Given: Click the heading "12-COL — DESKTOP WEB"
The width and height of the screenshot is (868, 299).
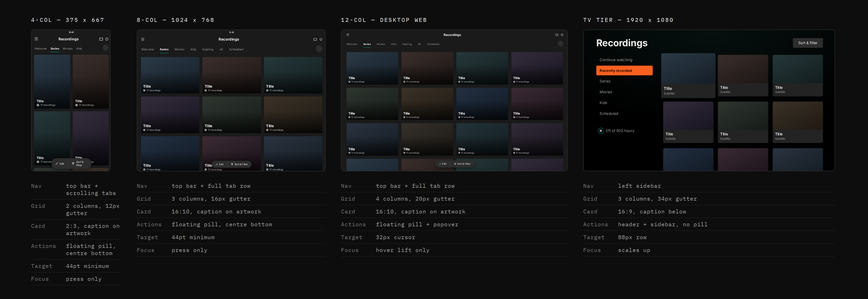Looking at the screenshot, I should coord(384,20).
